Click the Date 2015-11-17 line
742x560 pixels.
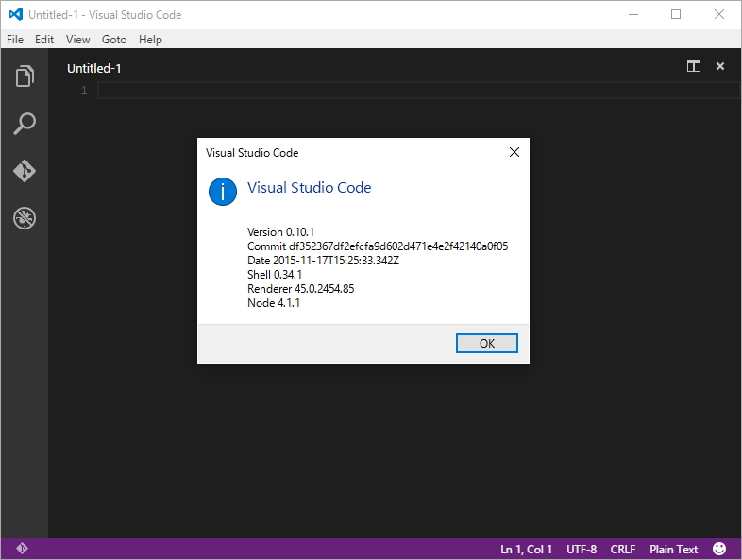323,261
